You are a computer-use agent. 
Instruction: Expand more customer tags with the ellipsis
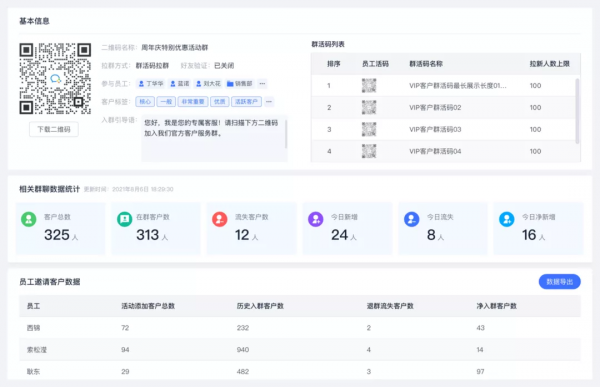point(269,101)
